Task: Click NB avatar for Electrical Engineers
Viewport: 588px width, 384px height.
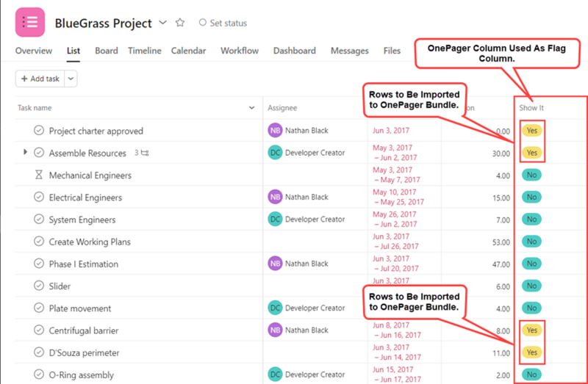Action: pos(275,197)
